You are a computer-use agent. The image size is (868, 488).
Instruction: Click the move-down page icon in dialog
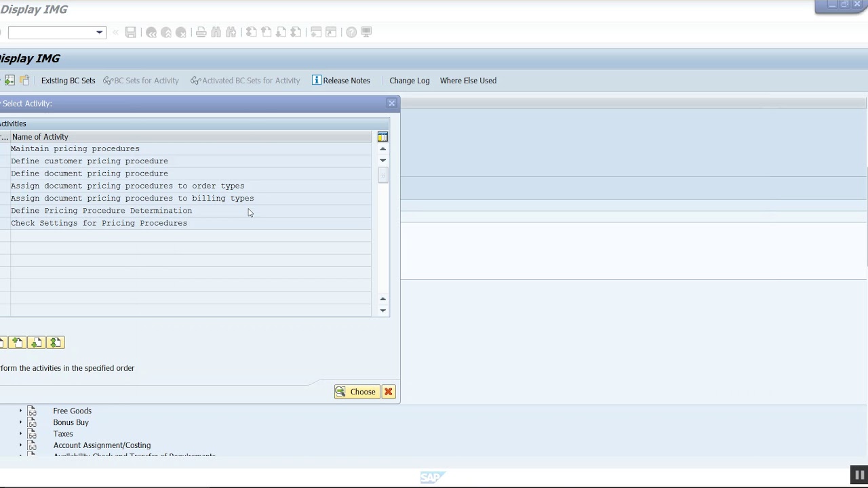(36, 343)
